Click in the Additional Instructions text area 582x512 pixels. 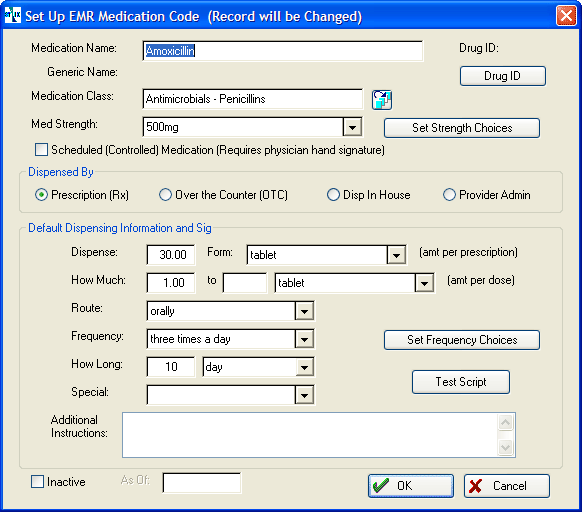click(310, 435)
